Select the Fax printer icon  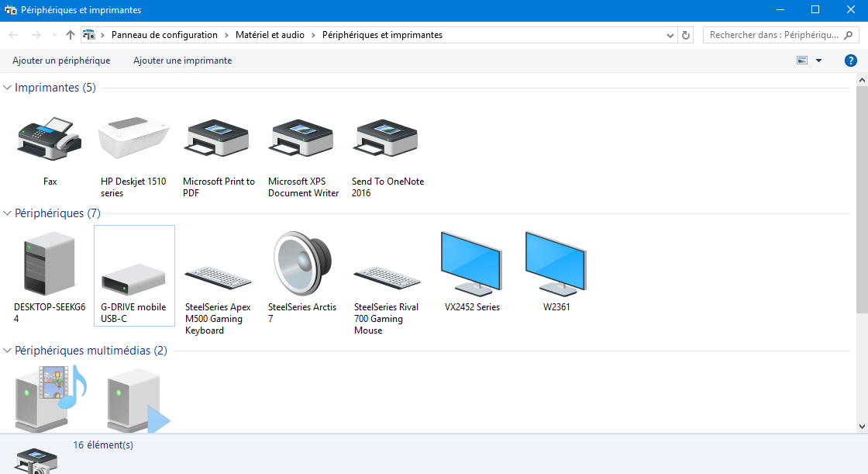[x=50, y=140]
